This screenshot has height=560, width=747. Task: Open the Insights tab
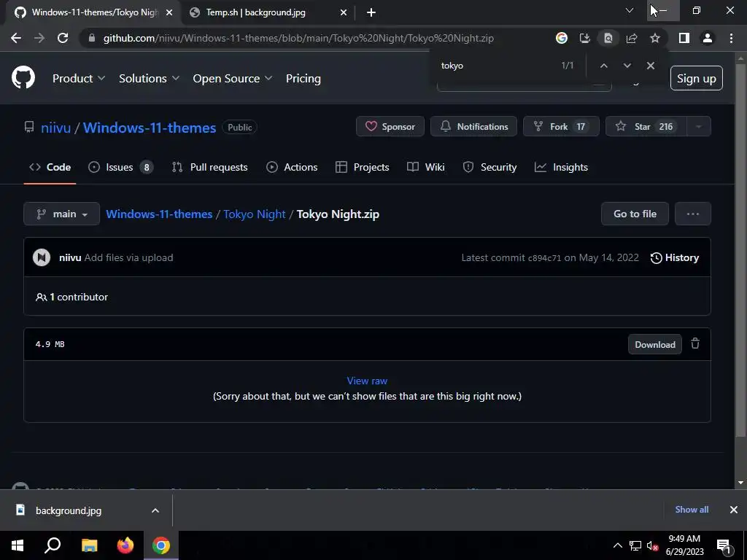point(561,167)
